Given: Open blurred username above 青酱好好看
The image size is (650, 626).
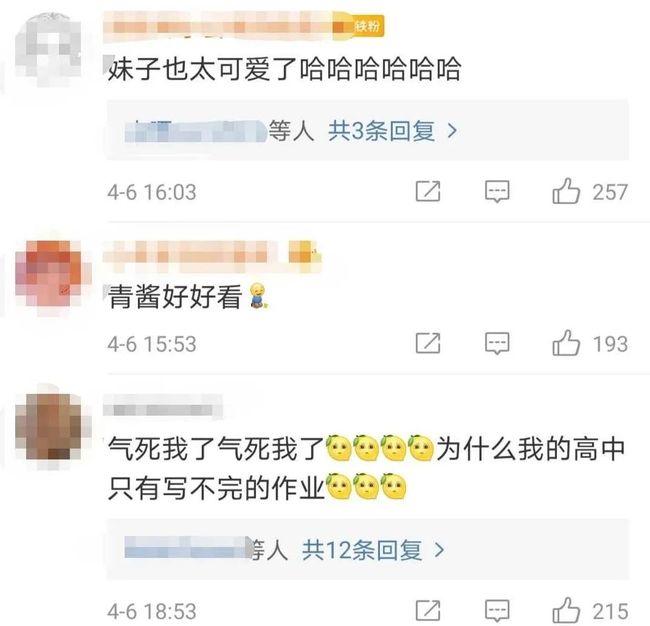Looking at the screenshot, I should pos(211,252).
